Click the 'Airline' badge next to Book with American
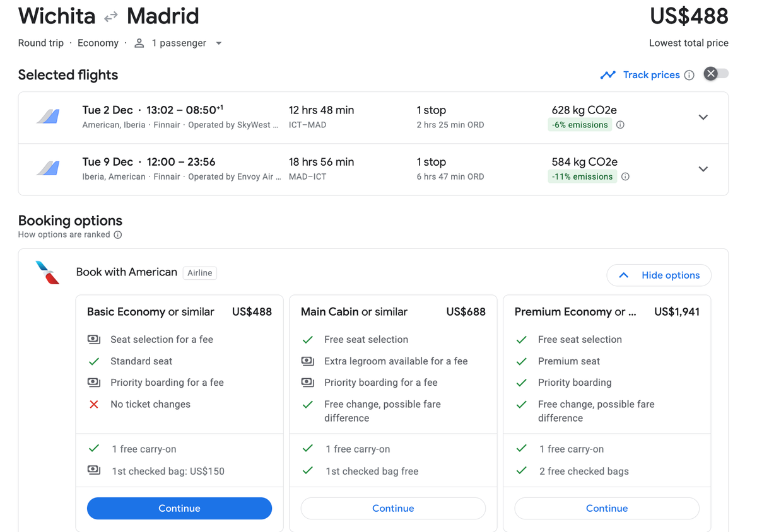The width and height of the screenshot is (757, 532). tap(199, 272)
